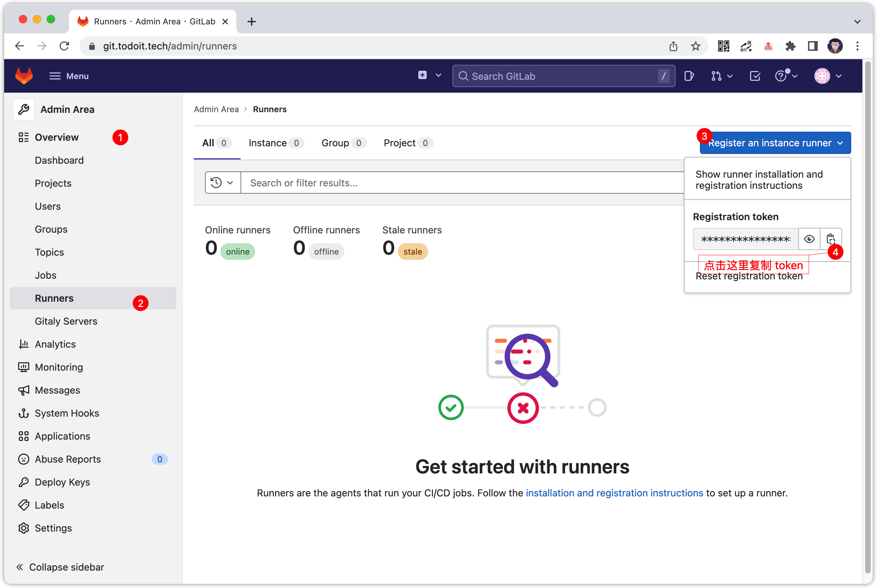Switch to the Group runners tab
Screen dimensions: 877x588
coord(335,143)
